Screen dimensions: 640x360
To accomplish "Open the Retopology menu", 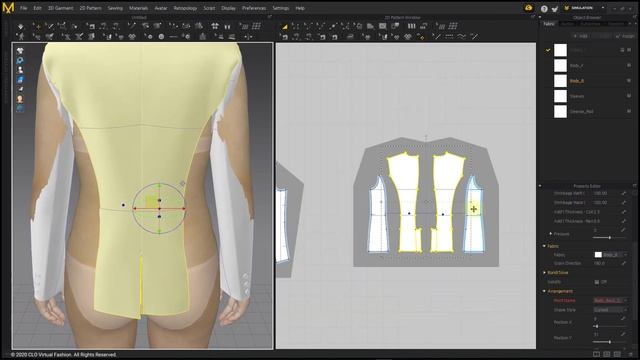I will point(185,8).
